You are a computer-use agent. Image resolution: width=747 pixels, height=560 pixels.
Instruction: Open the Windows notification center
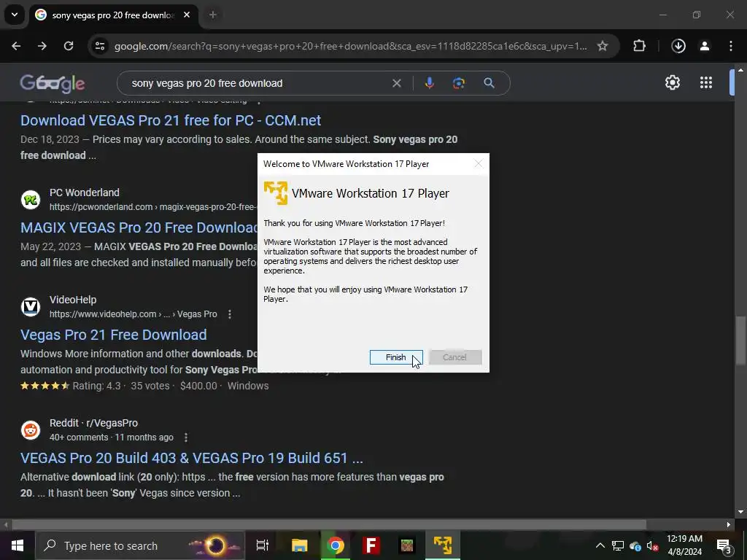tap(724, 545)
